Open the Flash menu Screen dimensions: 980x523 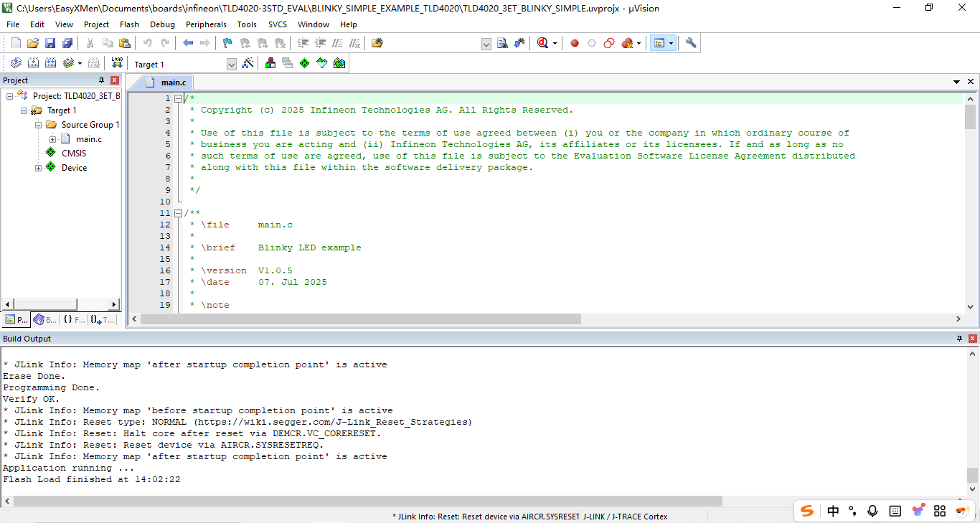[x=129, y=24]
